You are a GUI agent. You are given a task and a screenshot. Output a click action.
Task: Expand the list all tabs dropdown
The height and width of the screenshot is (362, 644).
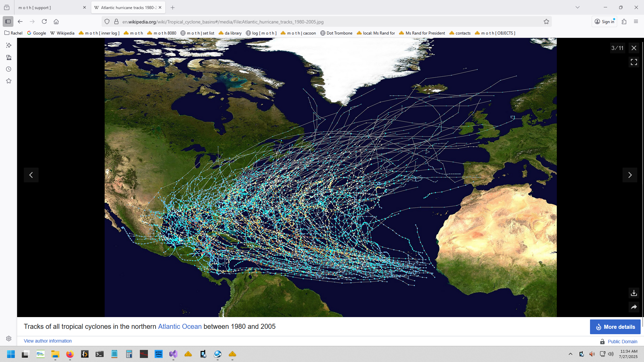[x=577, y=7]
